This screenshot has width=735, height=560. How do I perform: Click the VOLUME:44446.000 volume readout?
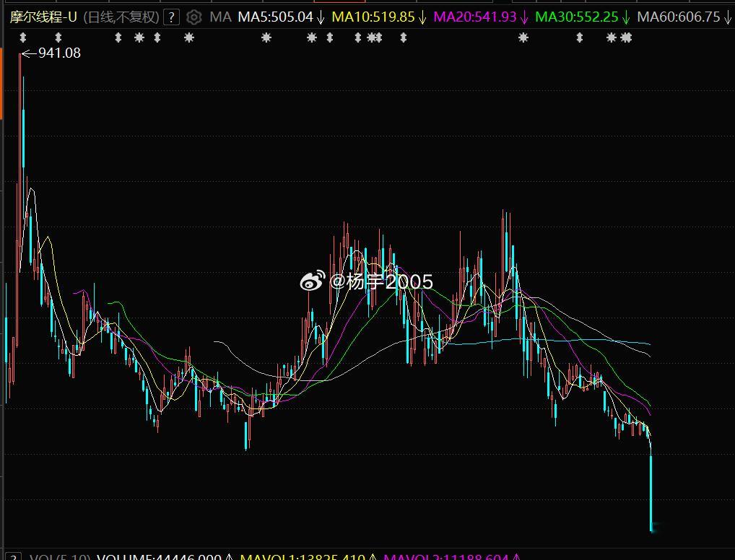point(158,556)
